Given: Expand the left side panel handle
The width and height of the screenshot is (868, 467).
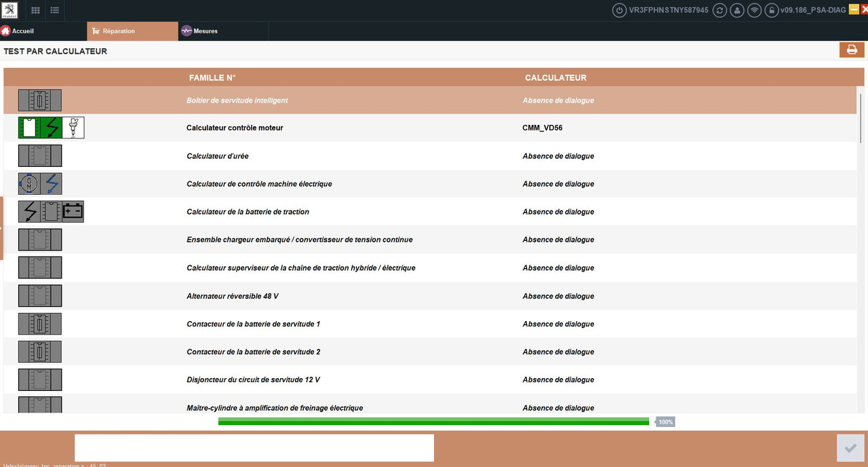Looking at the screenshot, I should pyautogui.click(x=1, y=228).
